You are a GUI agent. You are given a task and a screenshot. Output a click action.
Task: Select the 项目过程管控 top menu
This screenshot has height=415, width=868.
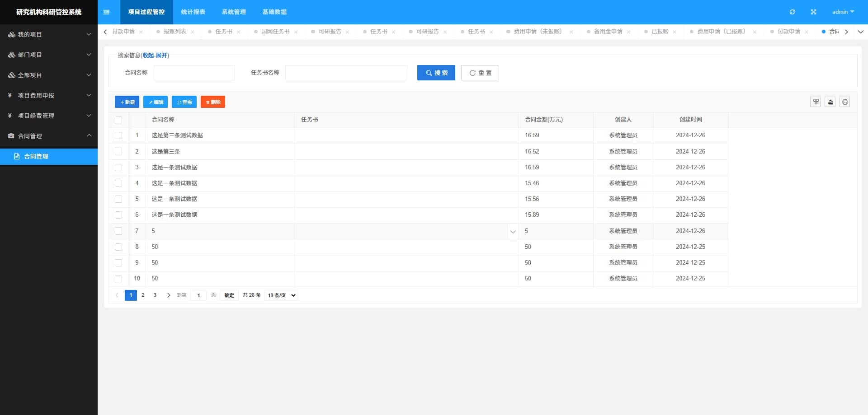(146, 12)
